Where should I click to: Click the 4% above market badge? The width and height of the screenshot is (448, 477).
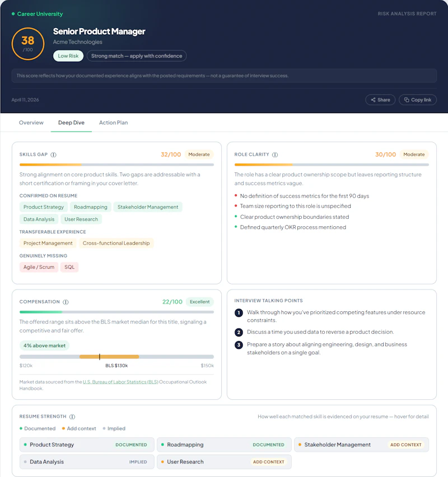click(44, 345)
